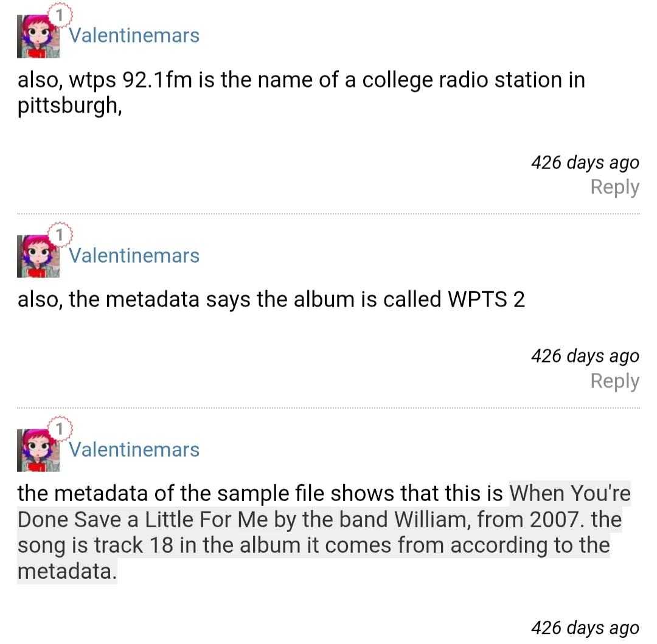This screenshot has height=644, width=657.
Task: Open the avatar beside the WPTS 2 comment
Action: point(38,257)
